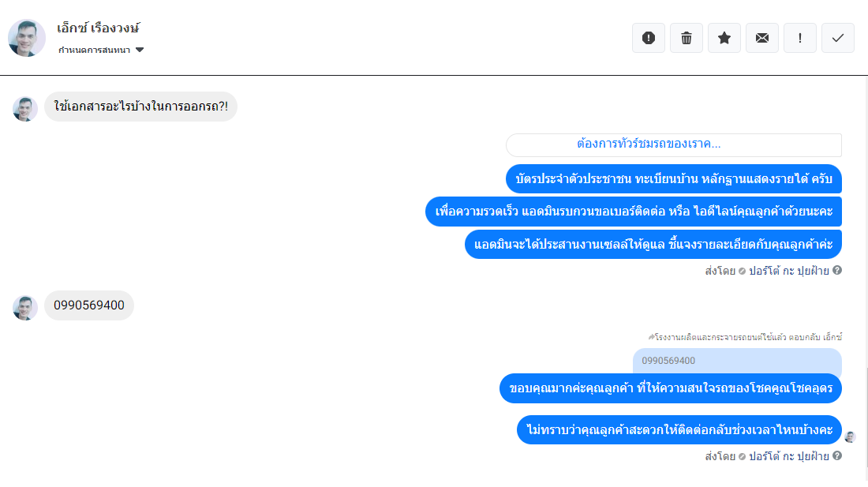Delete conversation with trash icon
This screenshot has width=868, height=487.
pyautogui.click(x=687, y=38)
